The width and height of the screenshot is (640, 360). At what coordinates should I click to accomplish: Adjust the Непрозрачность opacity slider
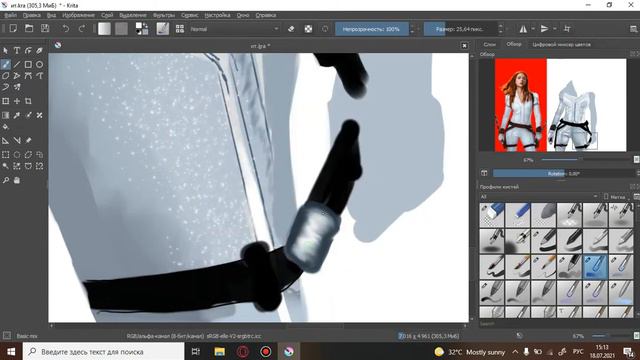pos(372,29)
